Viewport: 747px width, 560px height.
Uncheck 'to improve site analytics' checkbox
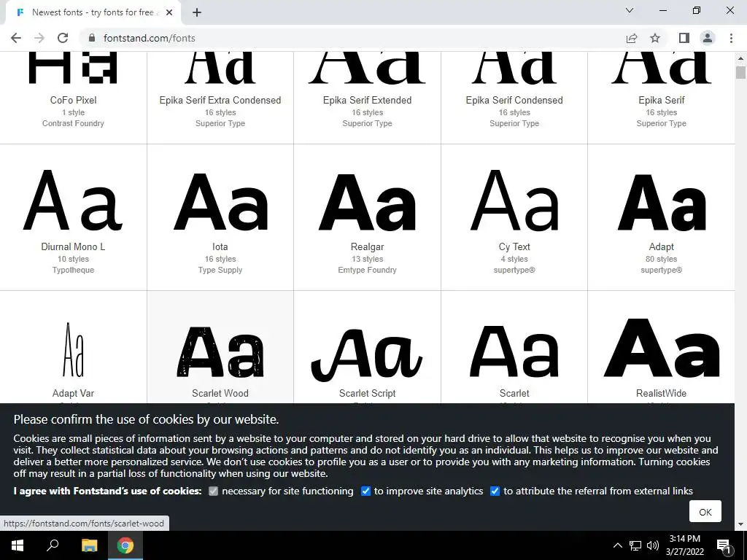(365, 491)
